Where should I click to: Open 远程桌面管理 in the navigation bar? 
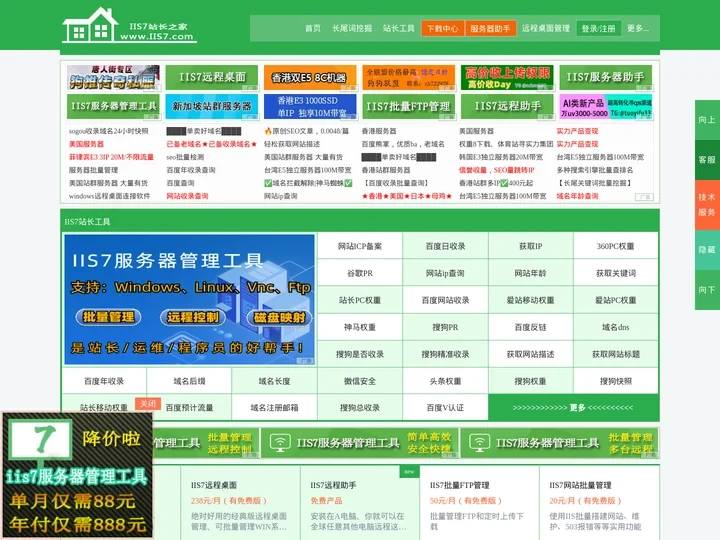tap(546, 28)
